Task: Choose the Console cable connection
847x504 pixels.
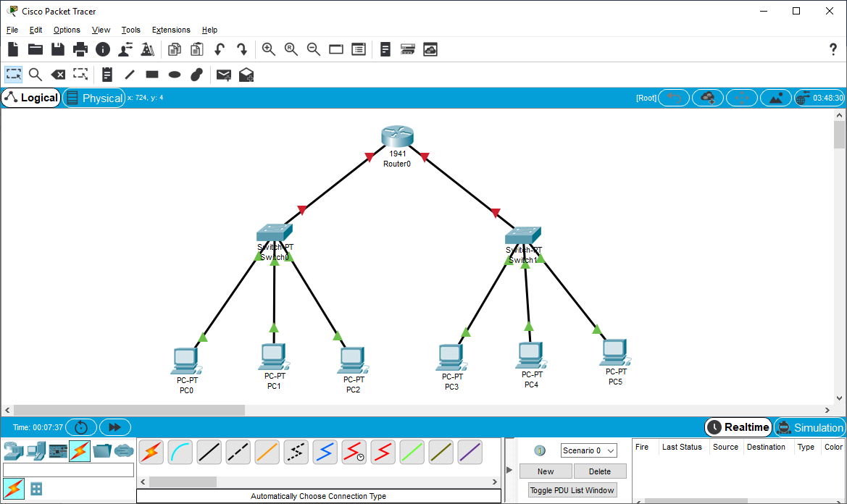Action: [x=180, y=452]
